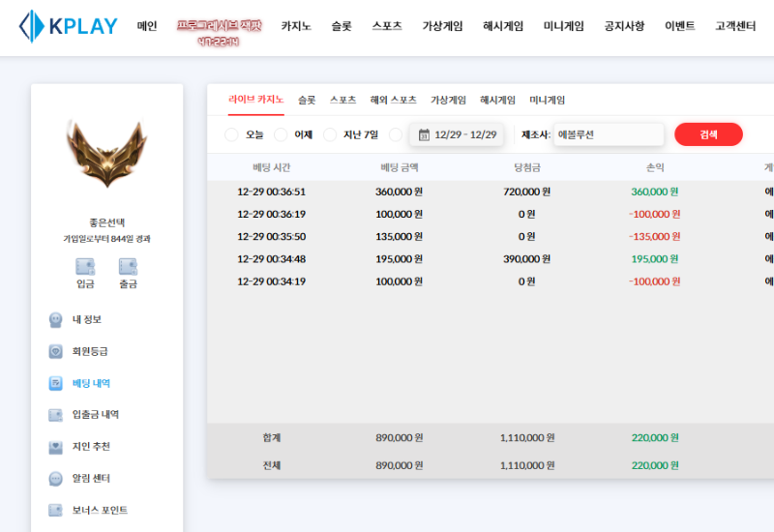This screenshot has width=774, height=532.
Task: Select the 지난 7일 radio button
Action: tap(330, 134)
